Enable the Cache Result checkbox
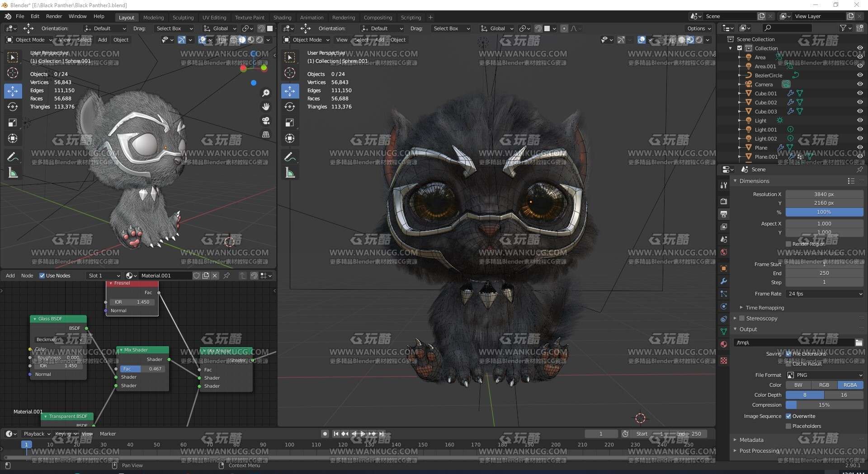This screenshot has height=474, width=868. [x=788, y=364]
